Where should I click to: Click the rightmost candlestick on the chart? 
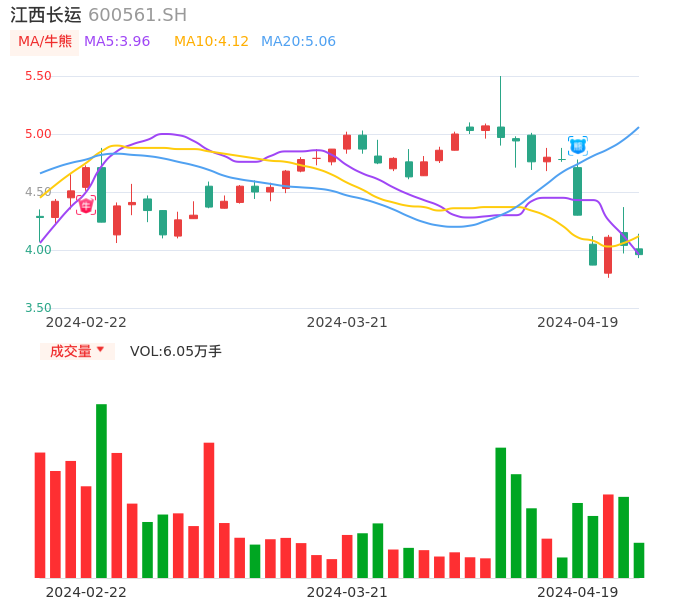coord(639,252)
